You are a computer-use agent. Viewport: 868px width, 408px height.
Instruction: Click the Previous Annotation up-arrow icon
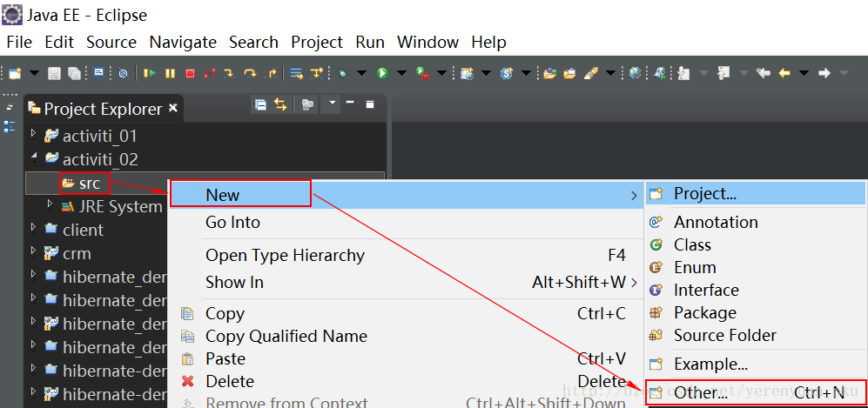tap(723, 73)
